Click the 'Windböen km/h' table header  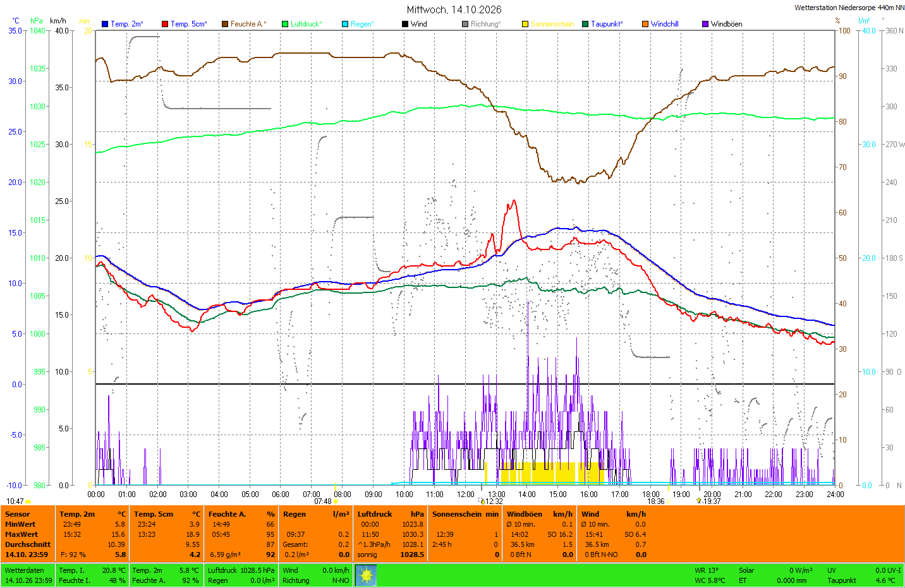click(x=540, y=514)
